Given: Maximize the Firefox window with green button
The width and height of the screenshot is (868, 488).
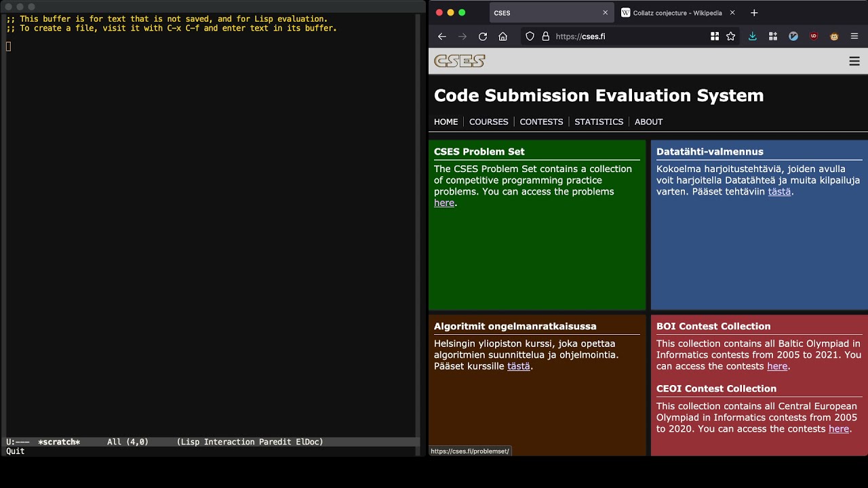Looking at the screenshot, I should click(462, 13).
